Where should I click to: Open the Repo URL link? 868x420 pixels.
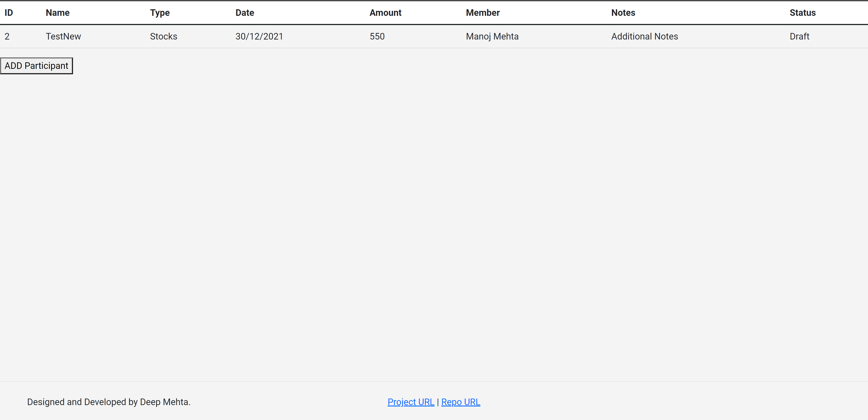point(461,402)
